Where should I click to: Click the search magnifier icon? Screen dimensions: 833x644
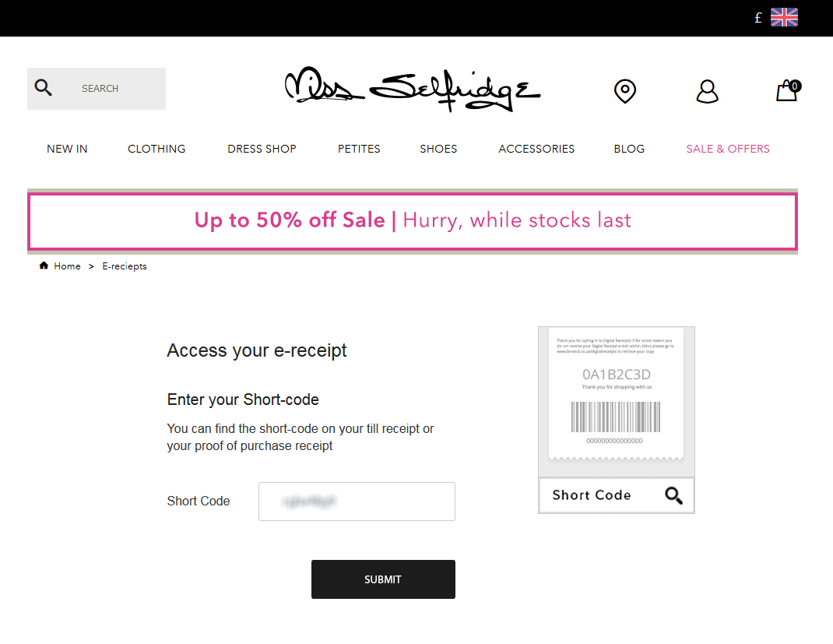pos(43,88)
